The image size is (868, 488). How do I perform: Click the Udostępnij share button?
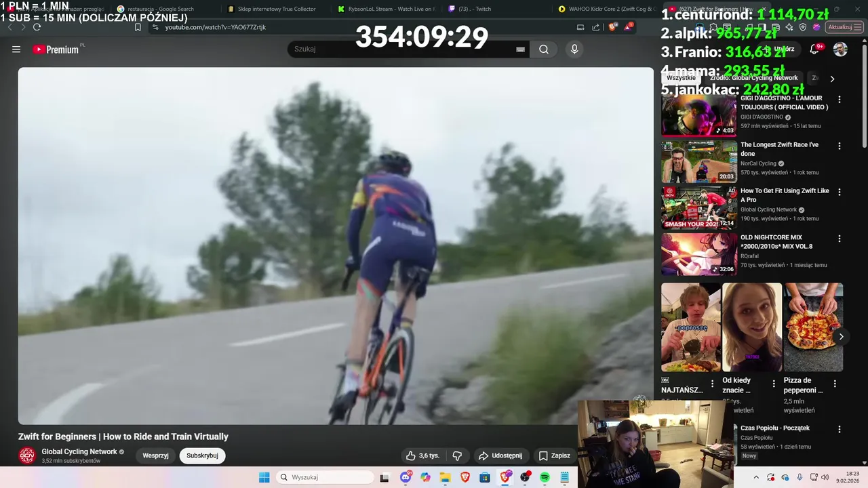click(x=501, y=455)
